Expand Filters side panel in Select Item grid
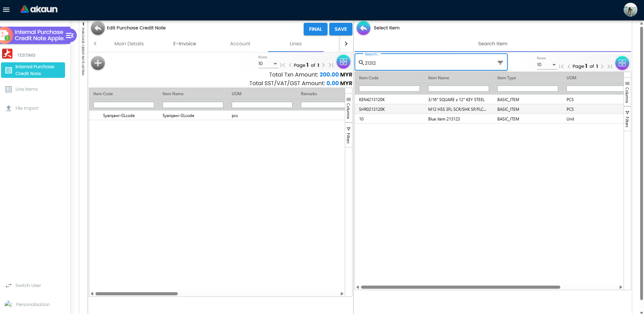The width and height of the screenshot is (644, 314). 627,119
